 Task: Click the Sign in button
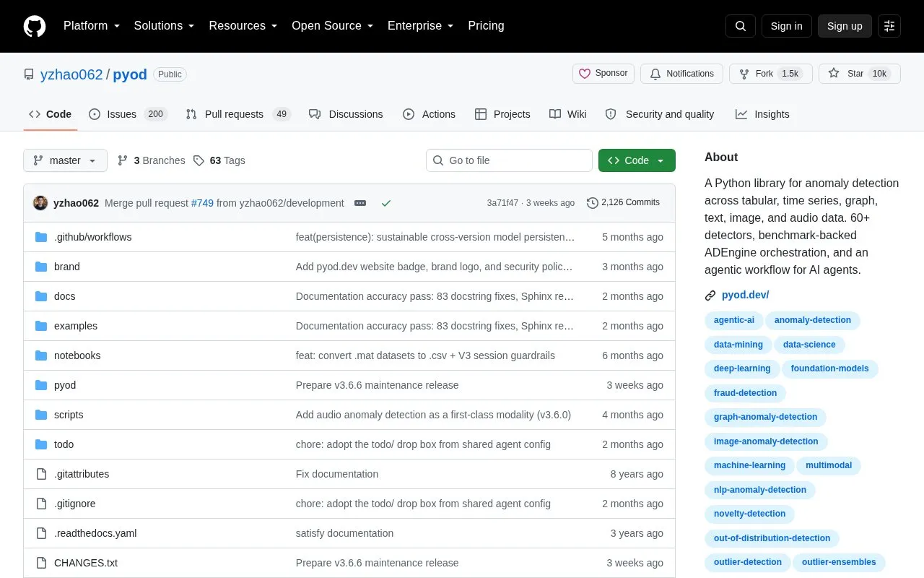click(x=786, y=26)
